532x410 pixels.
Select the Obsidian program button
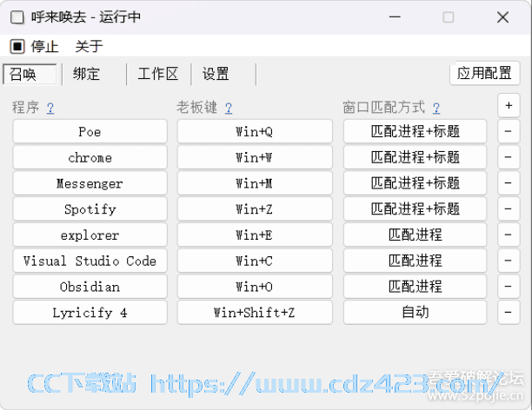90,287
